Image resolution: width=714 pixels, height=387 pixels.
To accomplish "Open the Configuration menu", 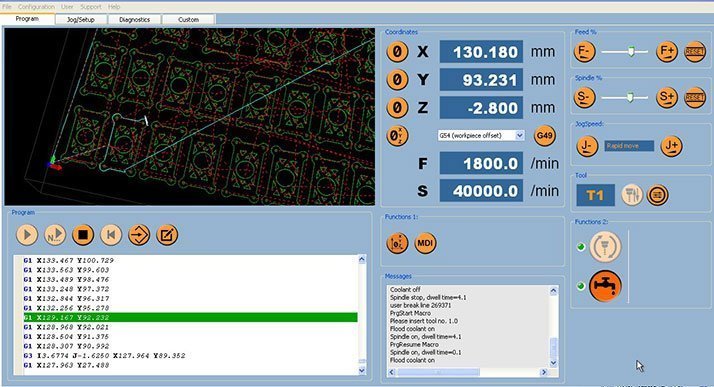I will [x=36, y=7].
